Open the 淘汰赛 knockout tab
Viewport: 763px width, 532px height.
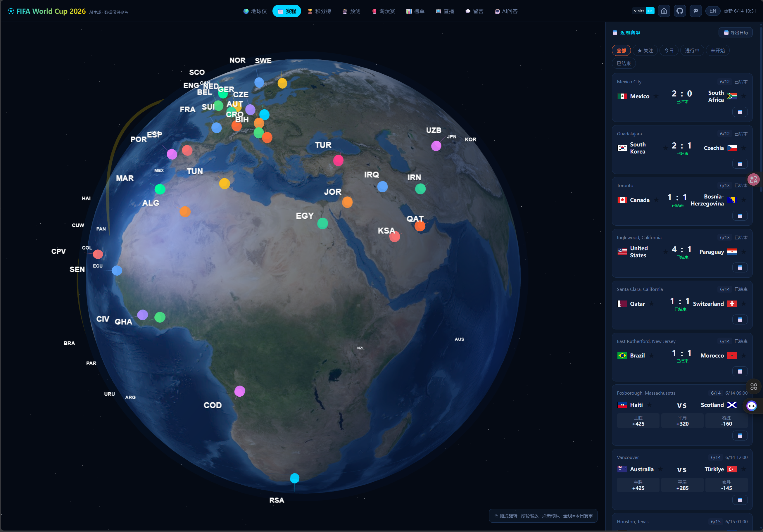click(384, 11)
